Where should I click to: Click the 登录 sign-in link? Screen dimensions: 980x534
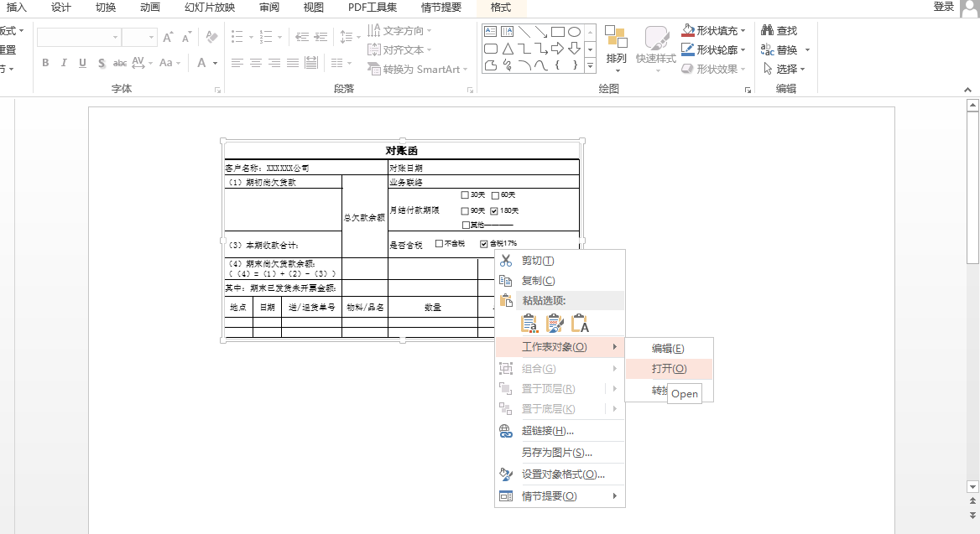944,7
